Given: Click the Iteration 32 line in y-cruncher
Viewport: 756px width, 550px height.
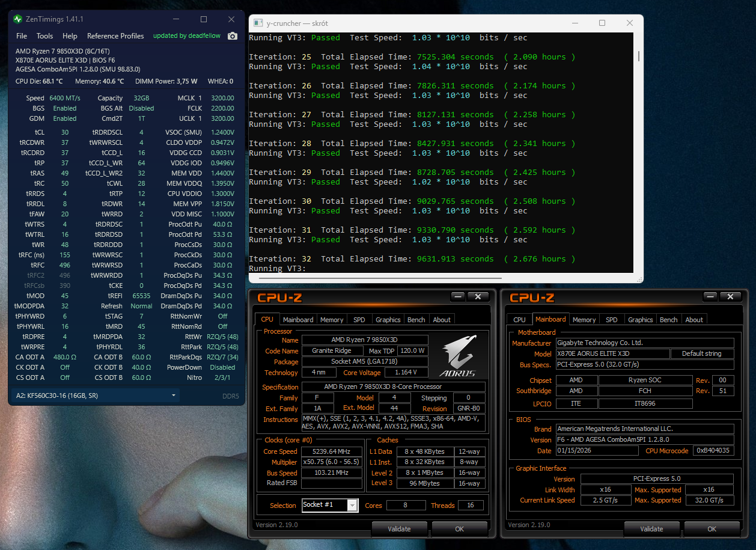Looking at the screenshot, I should 412,259.
